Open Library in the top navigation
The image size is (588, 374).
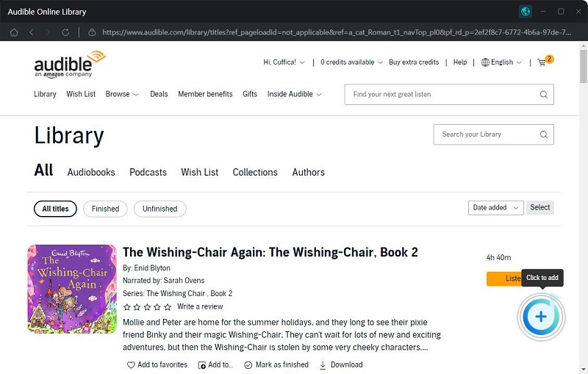45,94
